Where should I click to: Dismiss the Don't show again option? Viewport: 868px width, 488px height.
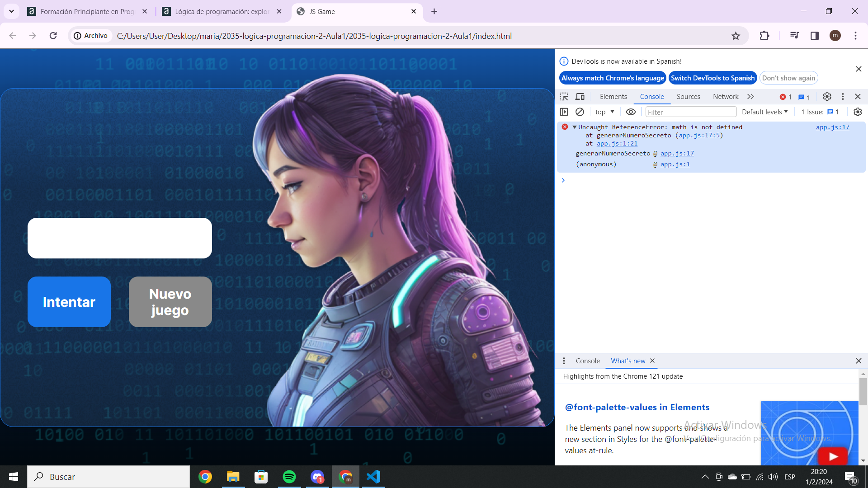pyautogui.click(x=789, y=78)
